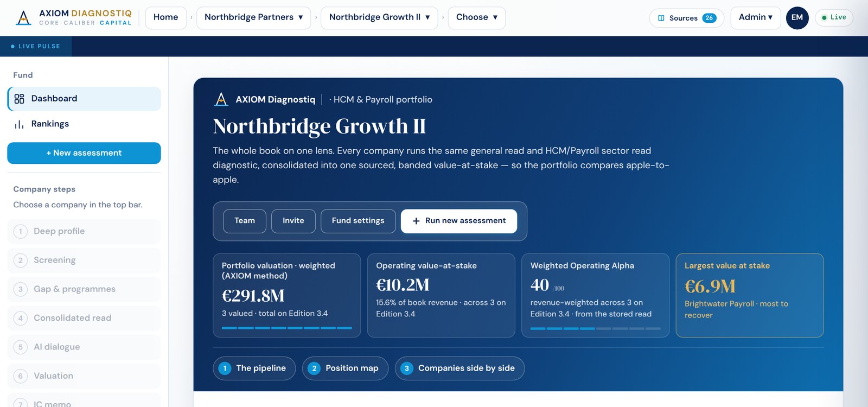Open the Operating value-at-stake card

[x=441, y=295]
